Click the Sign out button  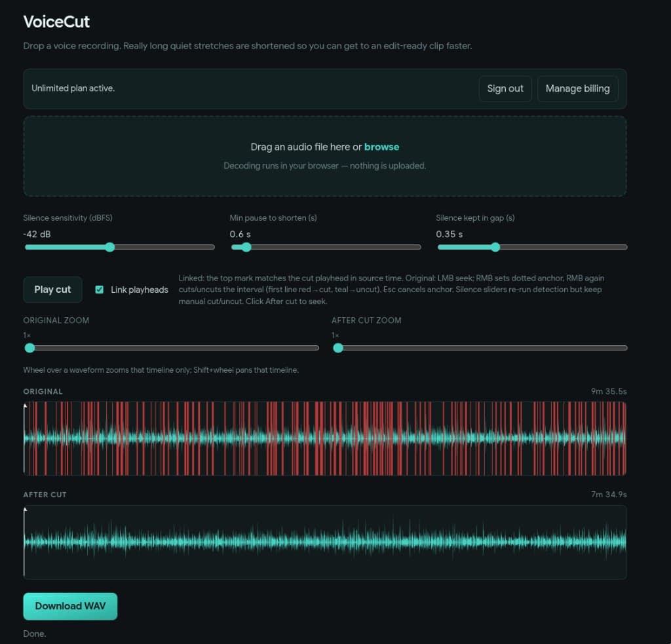[x=505, y=88]
